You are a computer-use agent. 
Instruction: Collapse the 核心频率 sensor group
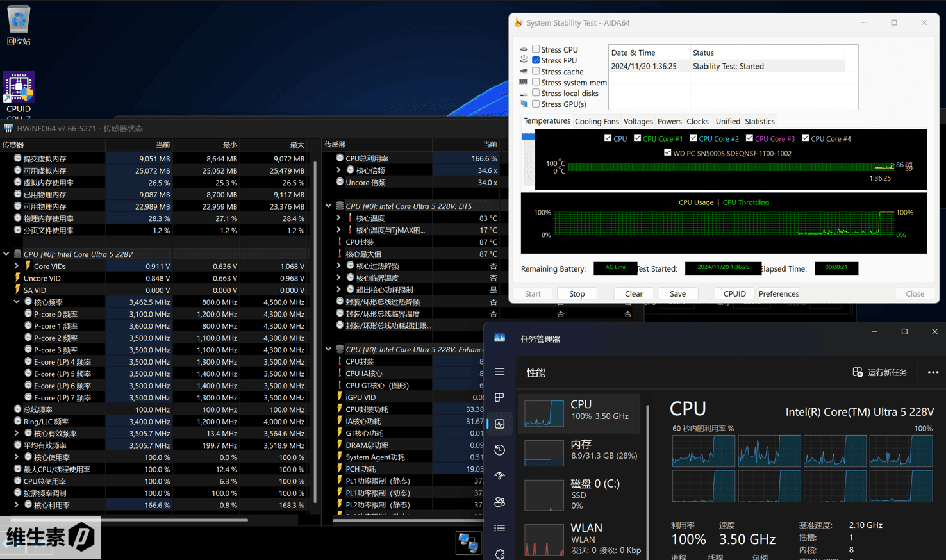tap(17, 302)
